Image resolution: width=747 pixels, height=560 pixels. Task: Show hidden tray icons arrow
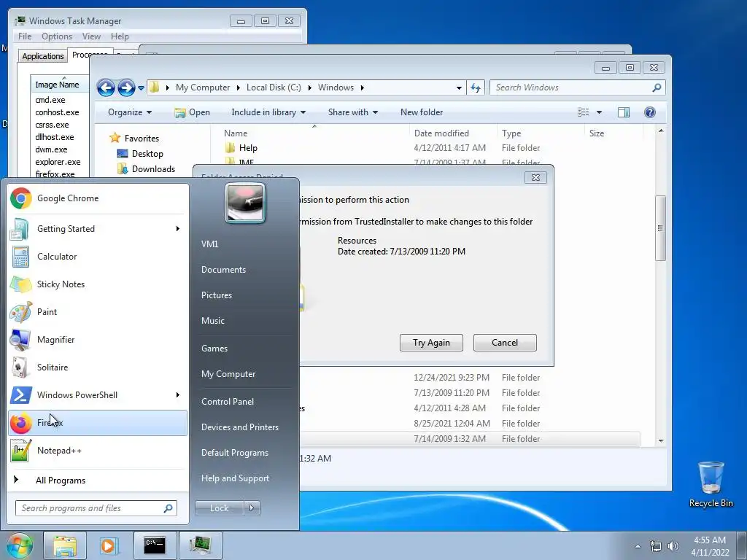coord(638,546)
